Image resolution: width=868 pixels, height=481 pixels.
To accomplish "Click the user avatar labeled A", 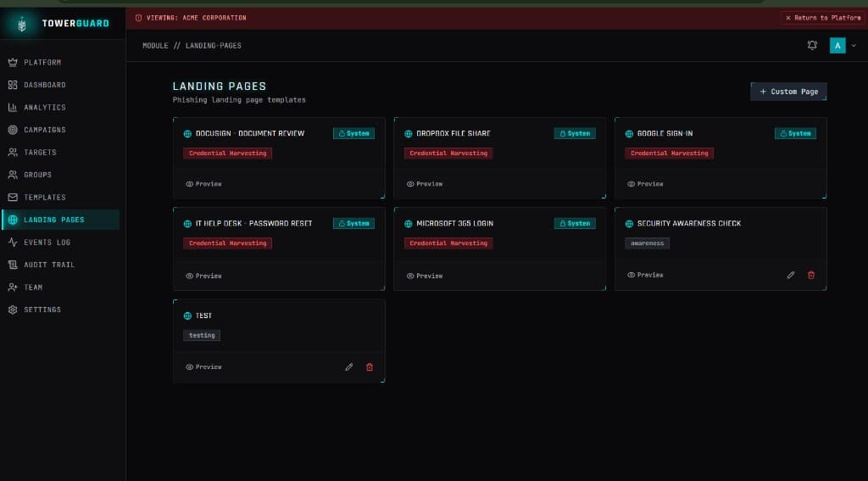I will [837, 46].
